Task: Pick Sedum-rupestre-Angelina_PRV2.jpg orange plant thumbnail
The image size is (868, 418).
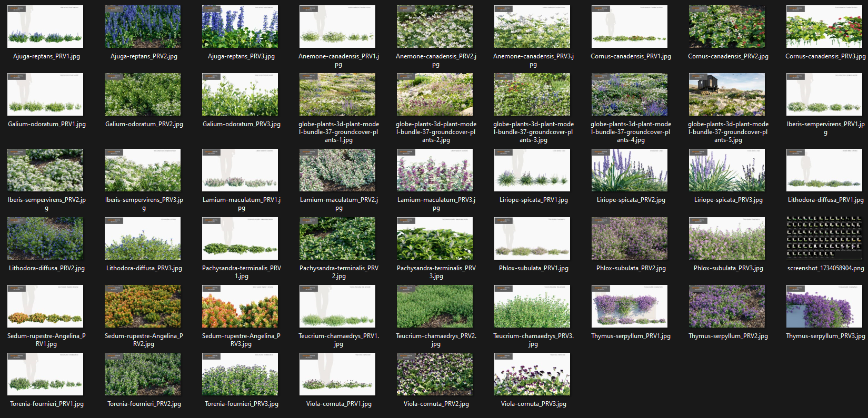Action: [x=143, y=307]
